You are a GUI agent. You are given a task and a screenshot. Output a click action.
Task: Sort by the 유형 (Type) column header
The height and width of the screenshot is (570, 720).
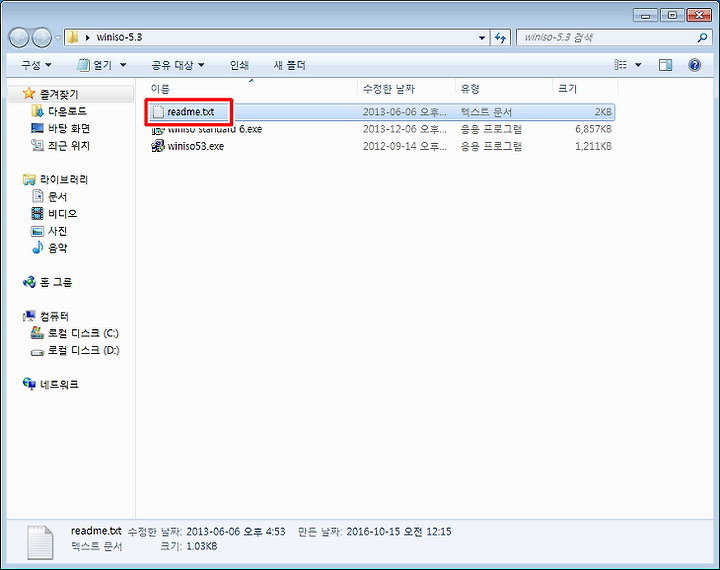click(470, 89)
